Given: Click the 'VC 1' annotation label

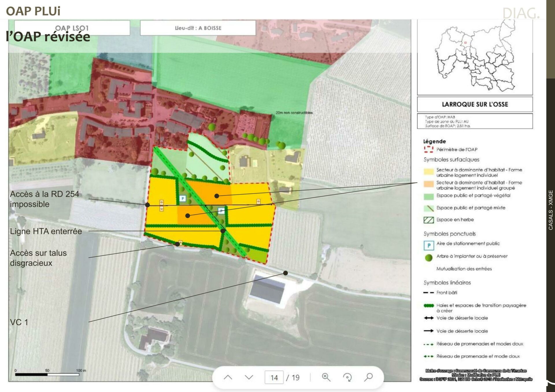Looking at the screenshot, I should tap(19, 322).
